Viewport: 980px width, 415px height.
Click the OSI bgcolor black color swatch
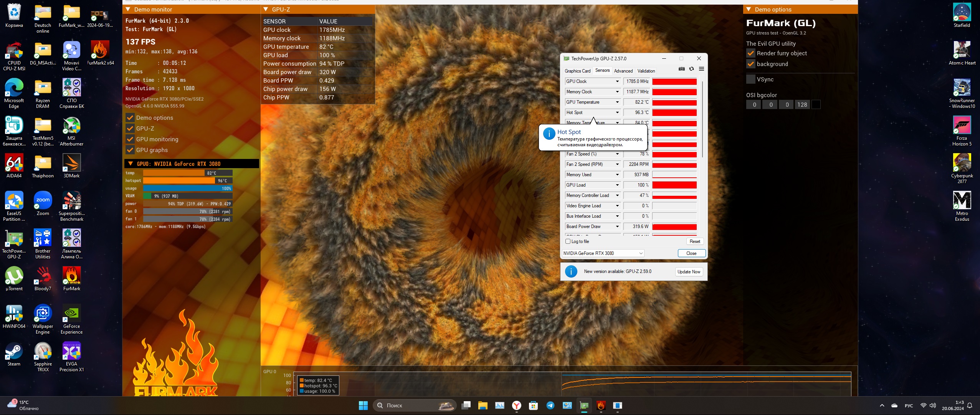tap(816, 105)
